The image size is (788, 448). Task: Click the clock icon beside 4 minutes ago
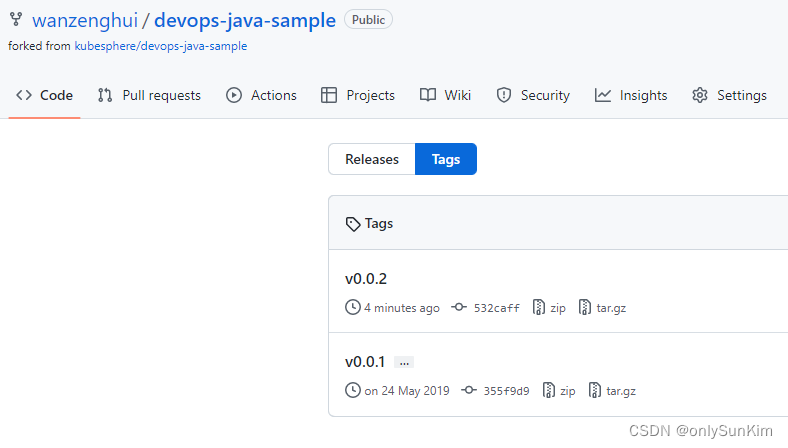pos(353,307)
